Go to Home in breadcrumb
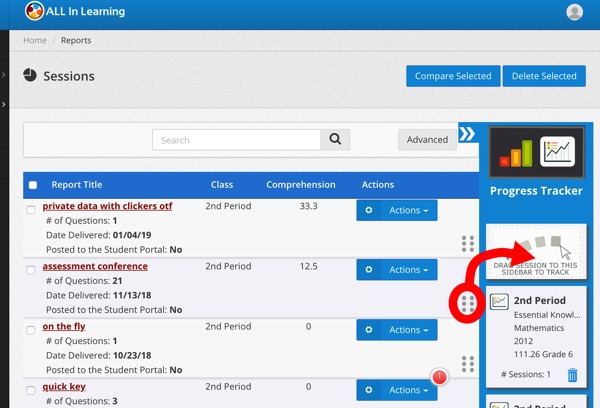 coord(35,41)
